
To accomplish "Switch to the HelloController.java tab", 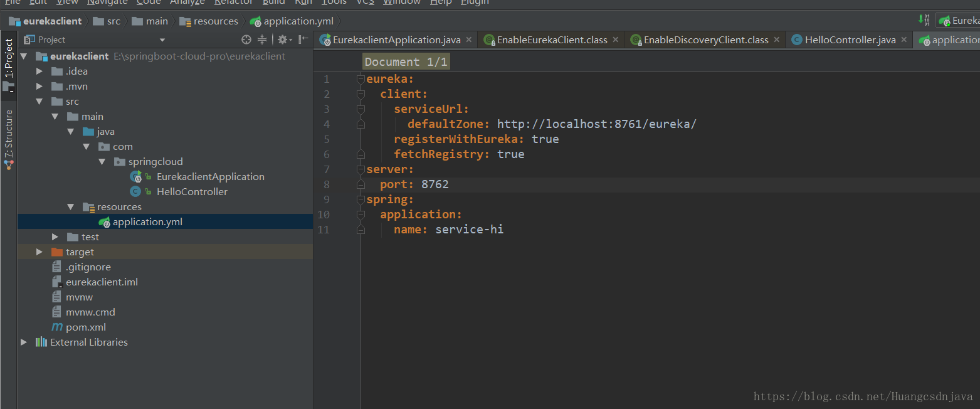I will coord(850,40).
